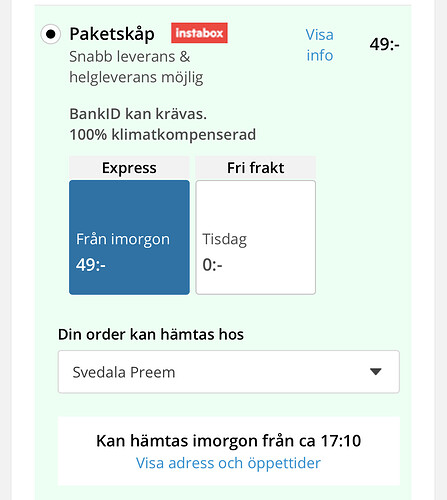Click the Instabox logo badge
This screenshot has width=447, height=500.
tap(199, 33)
